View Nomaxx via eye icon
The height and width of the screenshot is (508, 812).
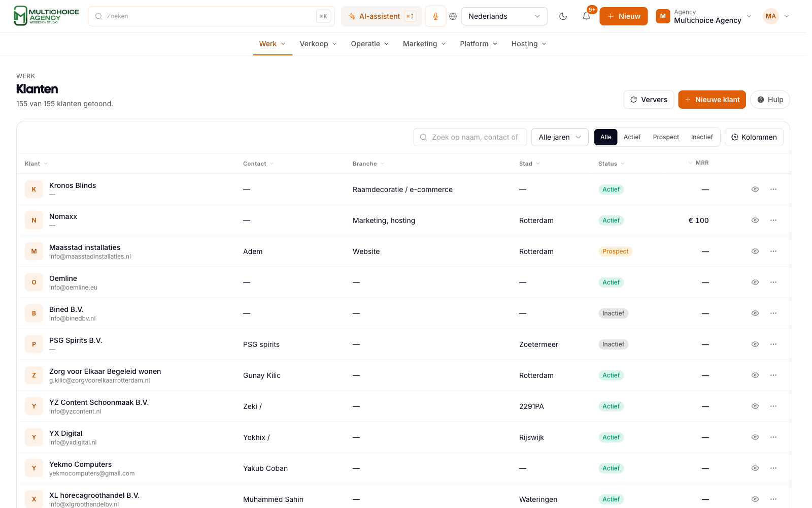coord(755,220)
